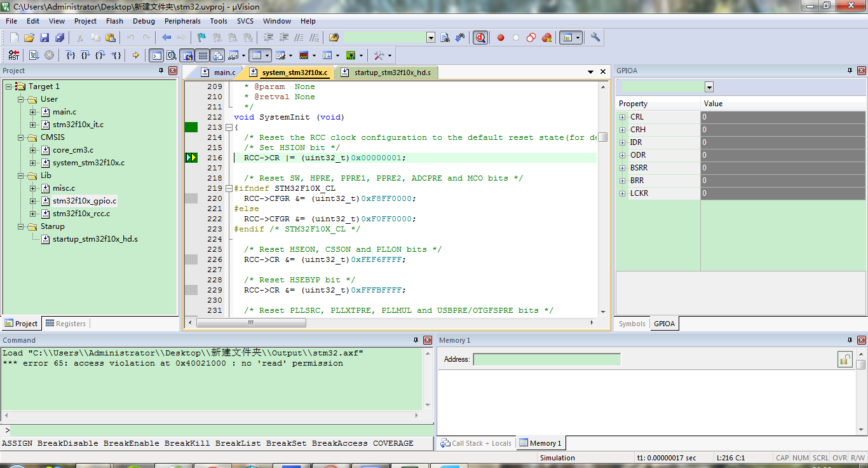Open the Configuration wrench icon
The image size is (868, 468).
click(x=595, y=38)
